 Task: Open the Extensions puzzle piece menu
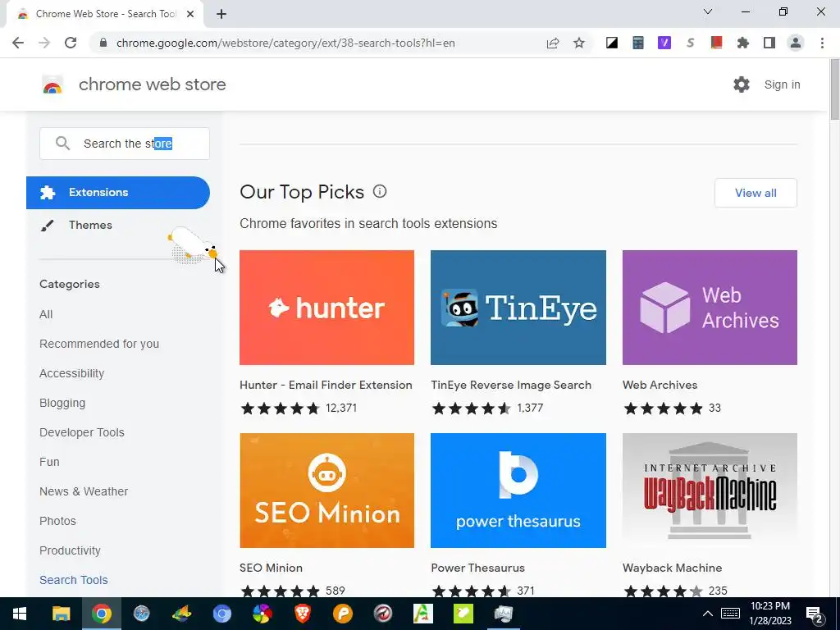point(743,43)
